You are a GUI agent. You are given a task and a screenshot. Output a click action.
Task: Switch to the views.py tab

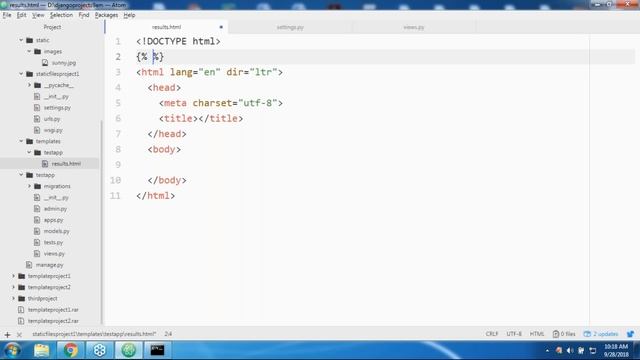tap(414, 27)
